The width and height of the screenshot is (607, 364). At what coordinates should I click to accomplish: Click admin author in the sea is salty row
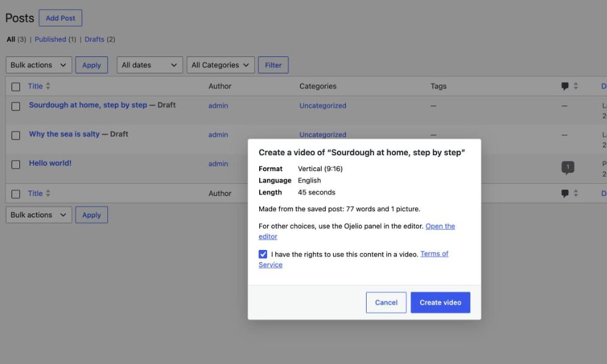pos(219,135)
